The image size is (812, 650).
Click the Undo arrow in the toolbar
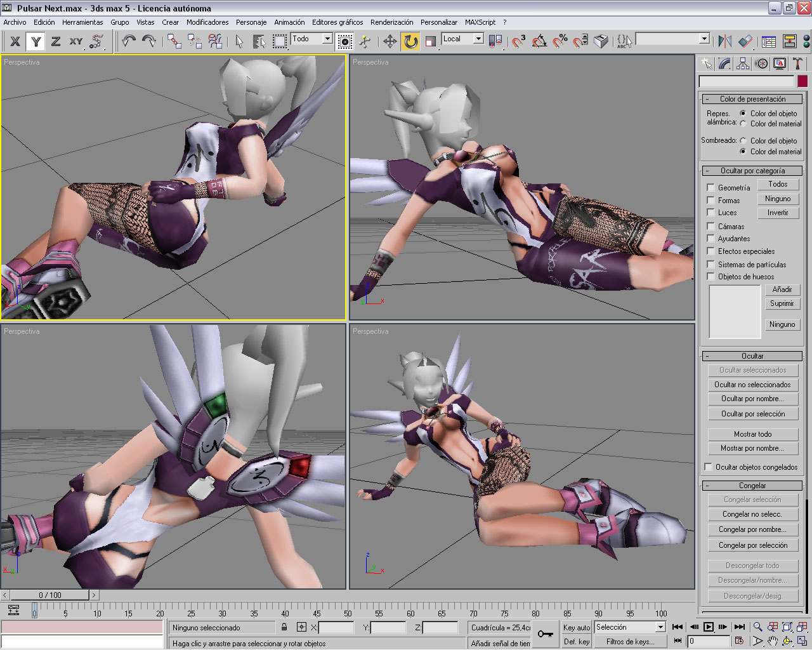coord(129,42)
